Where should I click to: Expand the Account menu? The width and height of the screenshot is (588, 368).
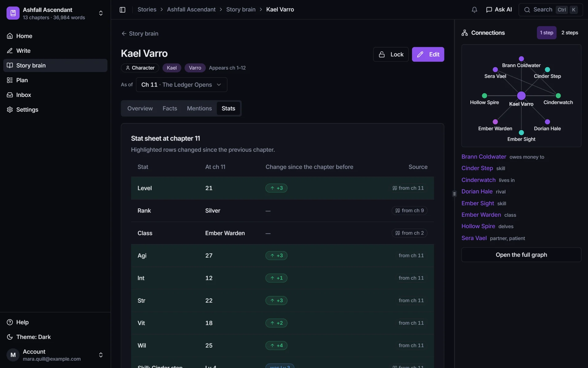[x=101, y=355]
